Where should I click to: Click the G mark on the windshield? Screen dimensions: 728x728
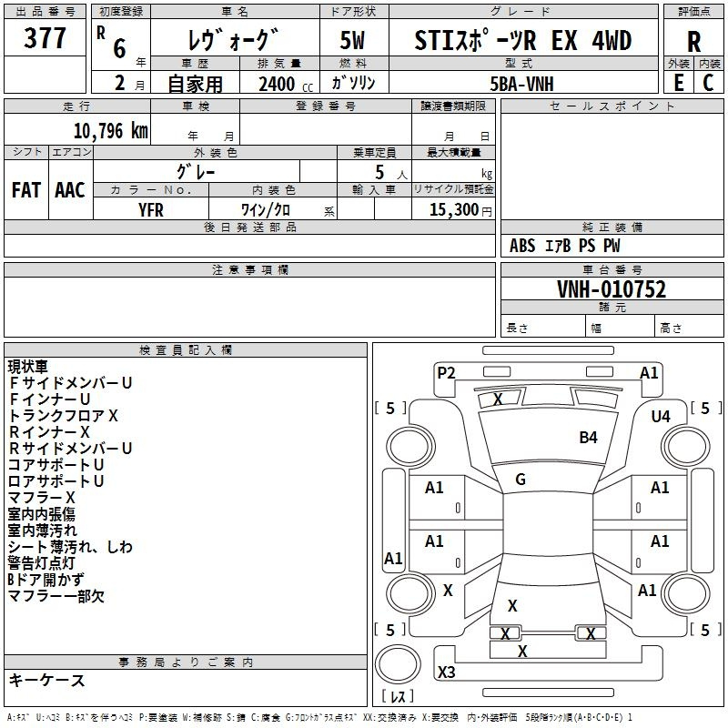click(x=521, y=480)
